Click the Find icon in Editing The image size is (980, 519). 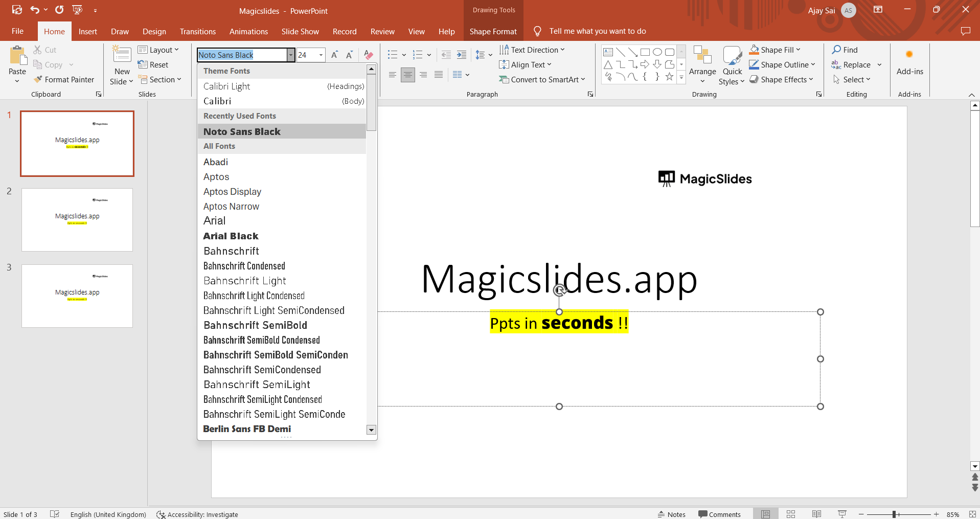845,50
